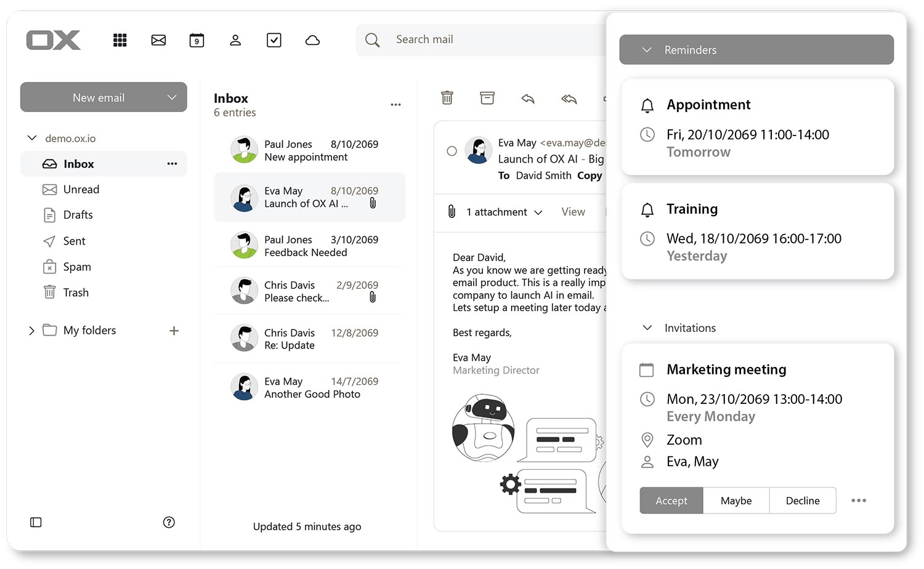The image size is (924, 569).
Task: Open the help question mark icon
Action: pos(169,522)
